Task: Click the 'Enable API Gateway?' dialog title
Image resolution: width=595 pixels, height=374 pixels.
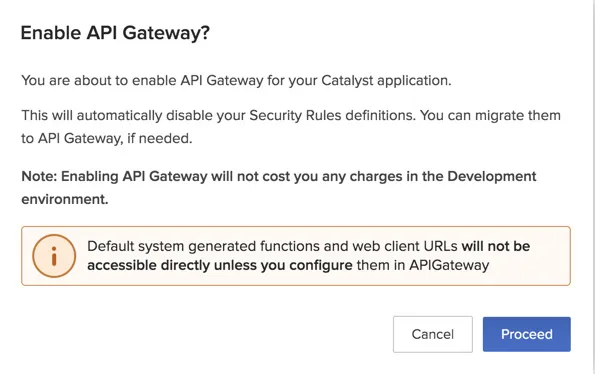Action: 115,33
